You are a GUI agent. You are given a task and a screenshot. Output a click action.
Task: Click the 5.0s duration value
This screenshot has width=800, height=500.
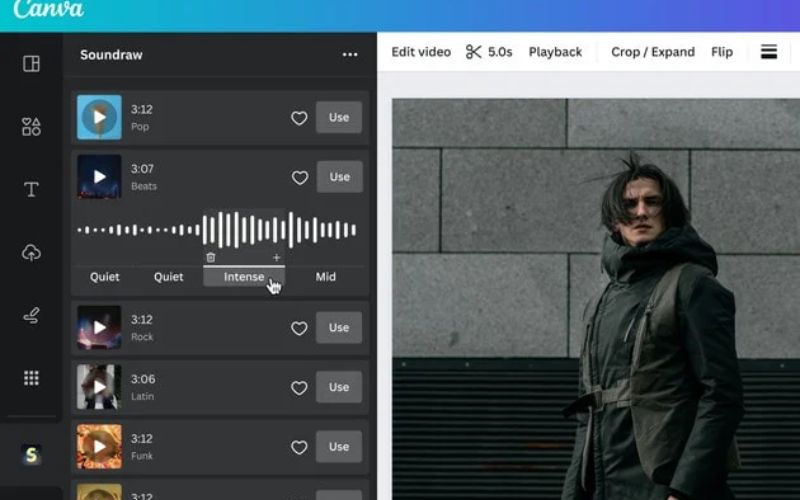tap(500, 52)
